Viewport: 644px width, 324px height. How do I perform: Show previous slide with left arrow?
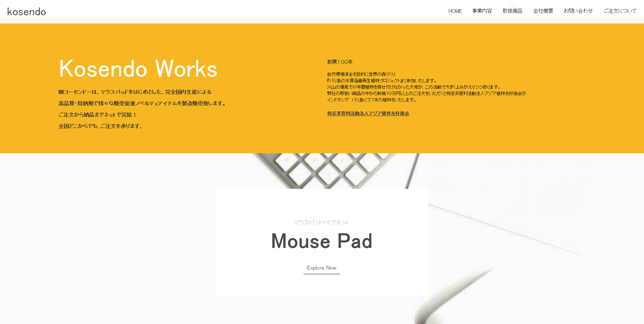pyautogui.click(x=9, y=243)
